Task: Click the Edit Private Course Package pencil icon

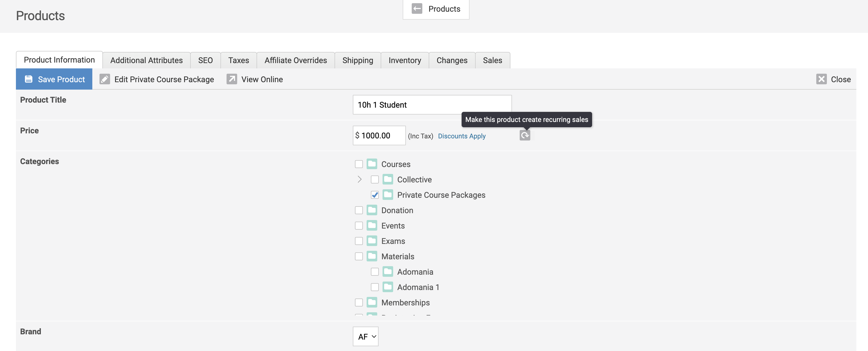Action: (105, 79)
